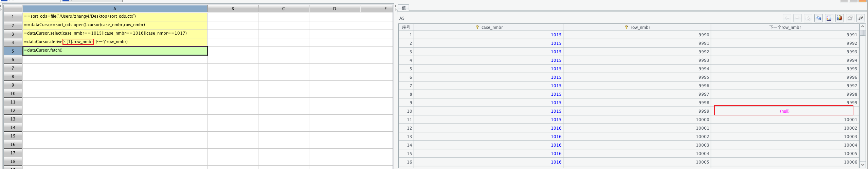
Task: Select cell A3 with dataCursor.select formula
Action: [115, 34]
